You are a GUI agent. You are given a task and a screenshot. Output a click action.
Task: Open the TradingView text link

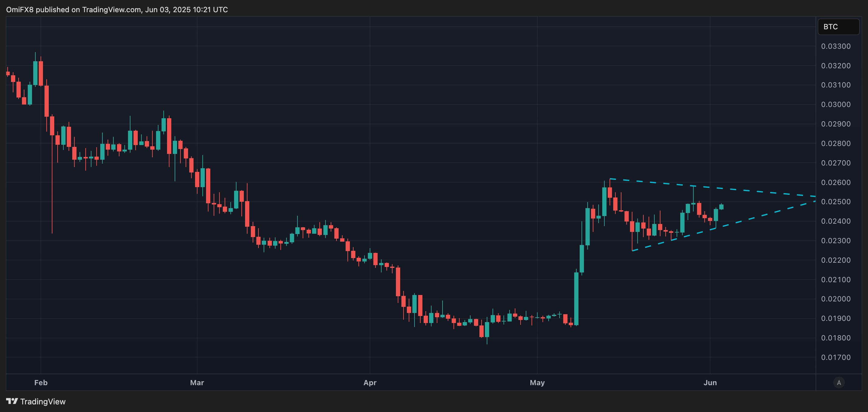(43, 402)
